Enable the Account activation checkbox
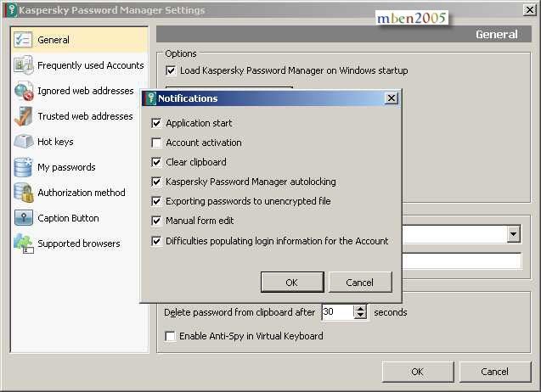The height and width of the screenshot is (392, 541). tap(156, 143)
